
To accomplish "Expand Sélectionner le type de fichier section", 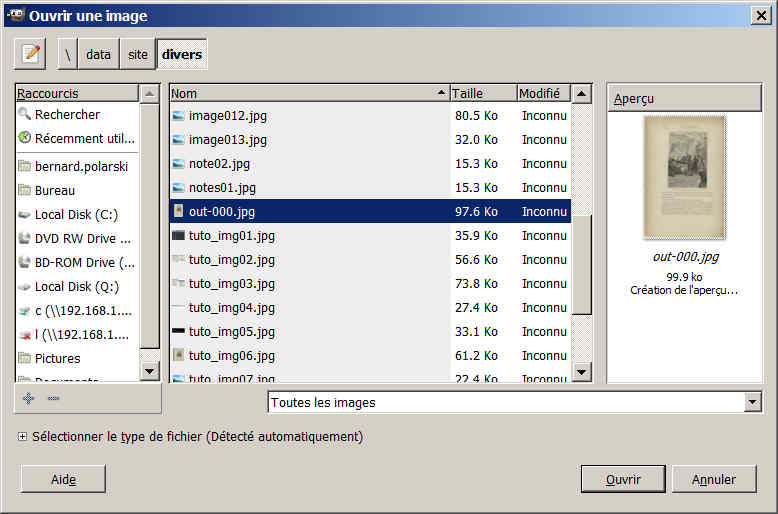I will tap(22, 437).
